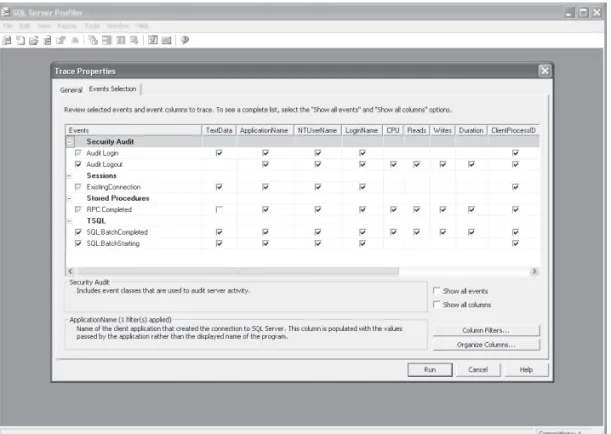Open the File menu
This screenshot has height=434, width=611.
pos(8,26)
